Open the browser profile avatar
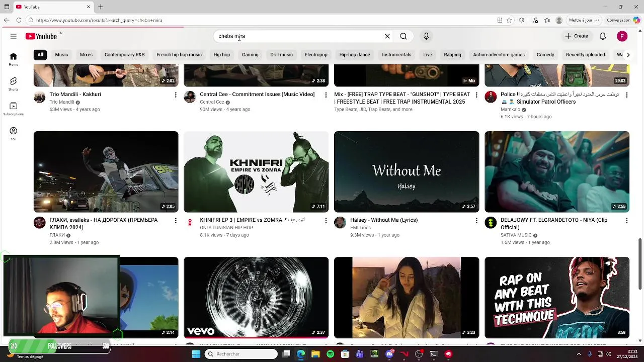Image resolution: width=644 pixels, height=362 pixels. (x=559, y=20)
